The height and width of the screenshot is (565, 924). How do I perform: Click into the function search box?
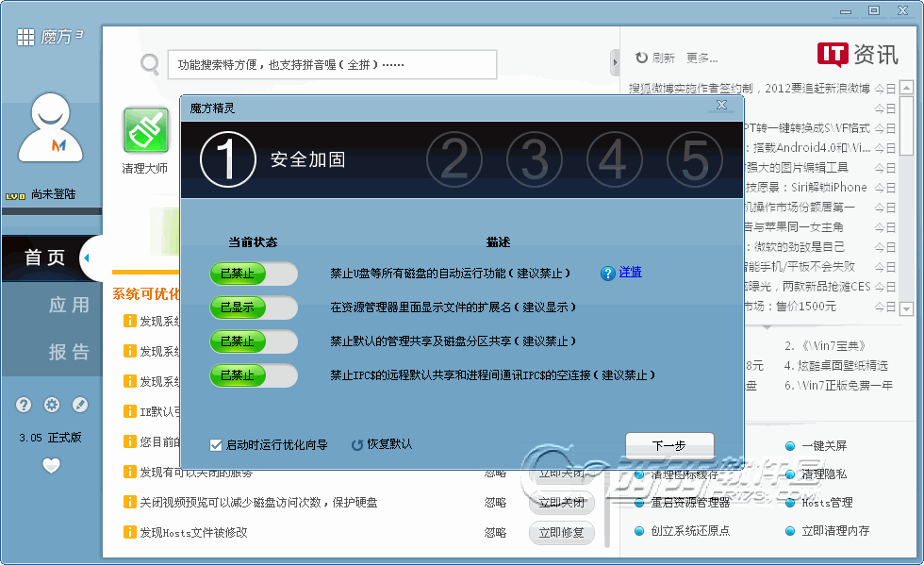[x=332, y=65]
